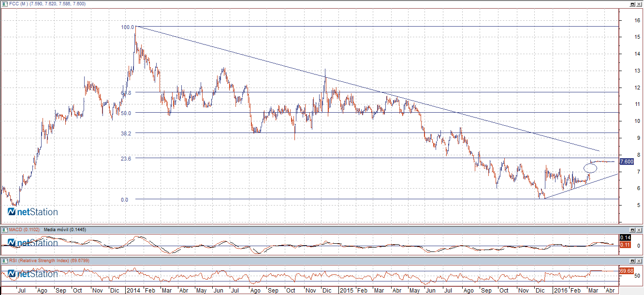Select the 23.6 Fibonacci level label
The width and height of the screenshot is (644, 295).
[x=126, y=158]
